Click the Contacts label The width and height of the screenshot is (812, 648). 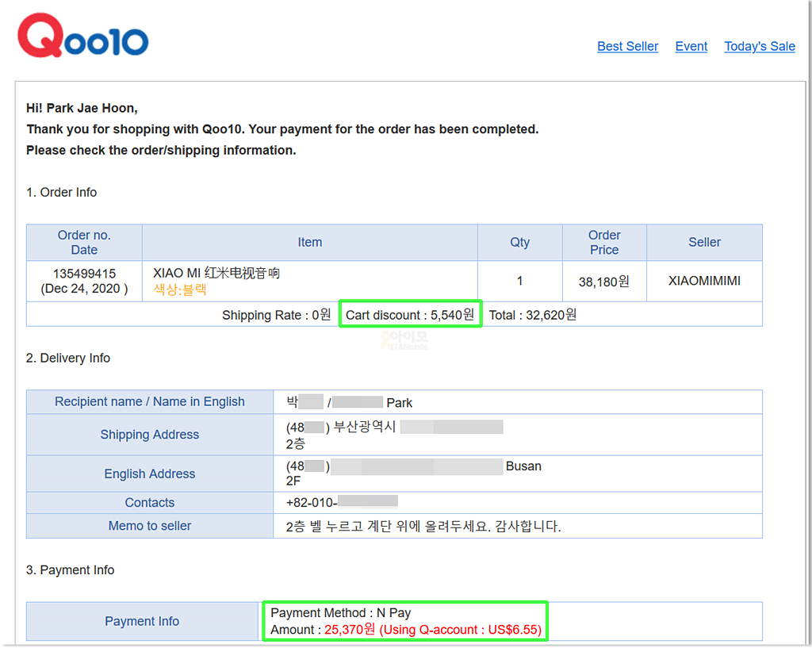150,502
